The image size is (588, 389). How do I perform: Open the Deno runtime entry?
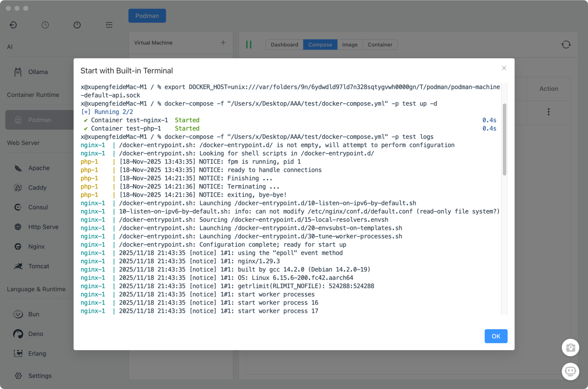(x=36, y=334)
